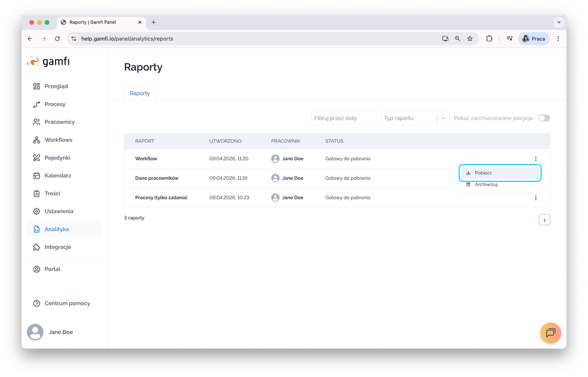Go to page 1 in pagination
588x377 pixels.
544,220
